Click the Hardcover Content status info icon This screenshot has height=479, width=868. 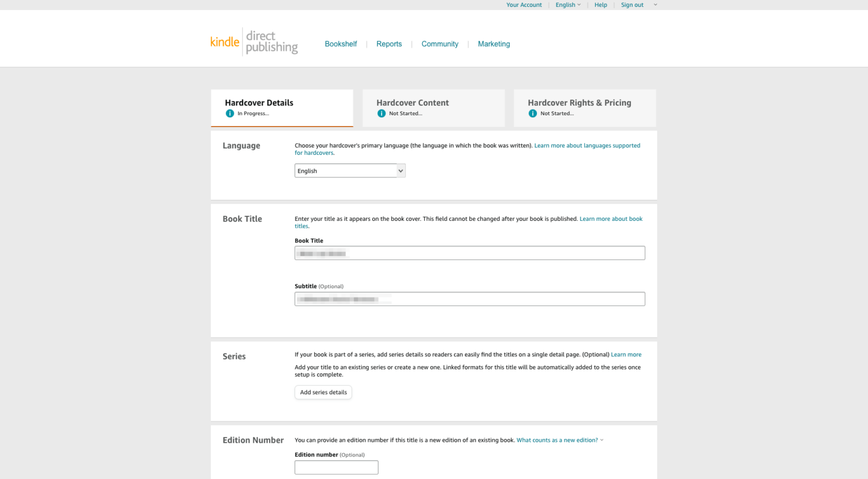tap(381, 114)
